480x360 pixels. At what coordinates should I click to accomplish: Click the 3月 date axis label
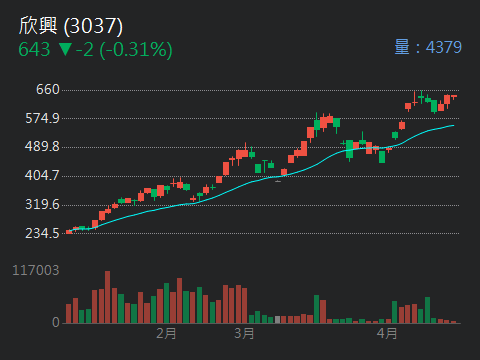[244, 333]
